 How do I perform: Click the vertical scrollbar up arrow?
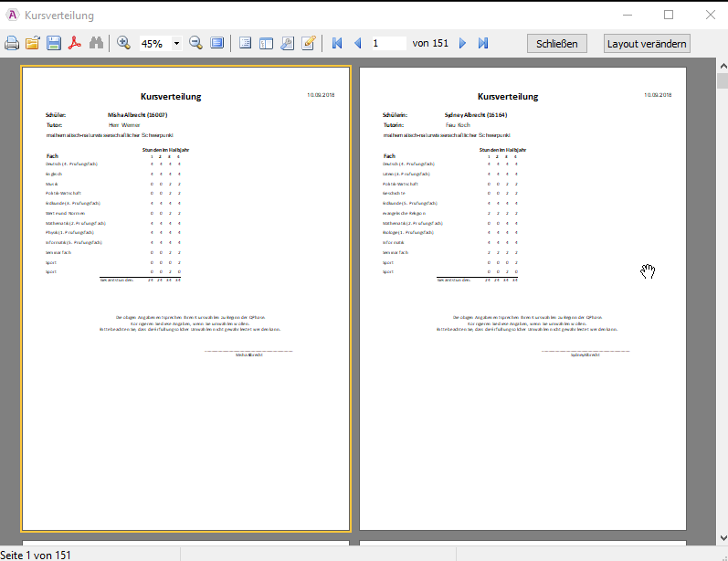[x=723, y=66]
